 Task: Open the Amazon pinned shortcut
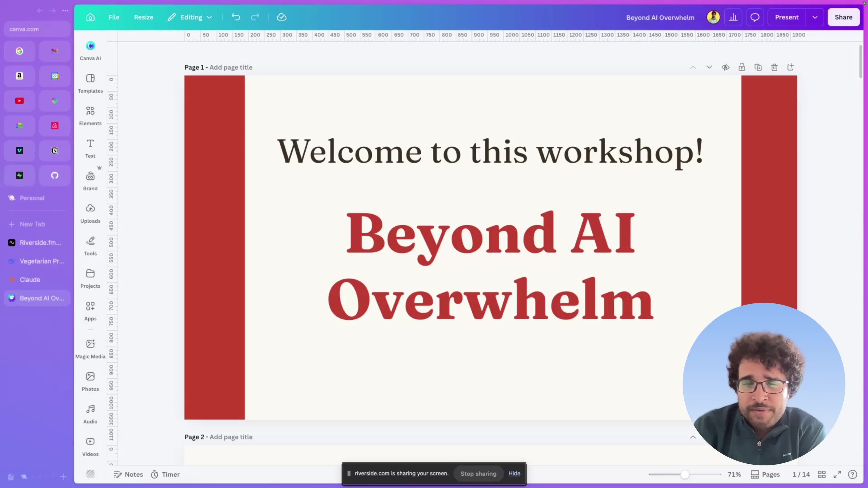pos(19,76)
